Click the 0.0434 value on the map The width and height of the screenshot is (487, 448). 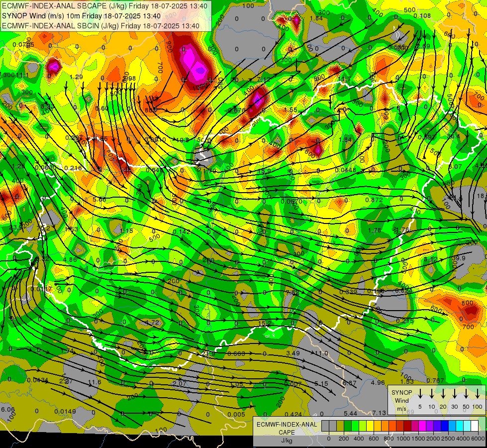point(38,380)
